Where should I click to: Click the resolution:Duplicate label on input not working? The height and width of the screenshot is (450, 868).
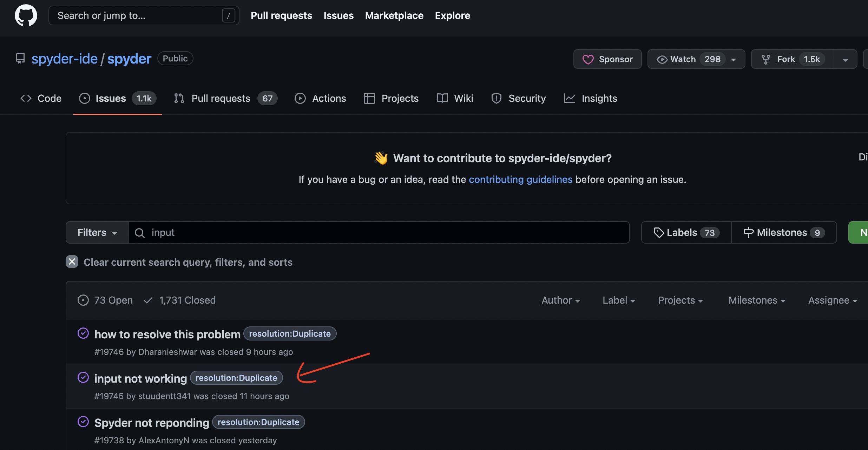(x=236, y=378)
